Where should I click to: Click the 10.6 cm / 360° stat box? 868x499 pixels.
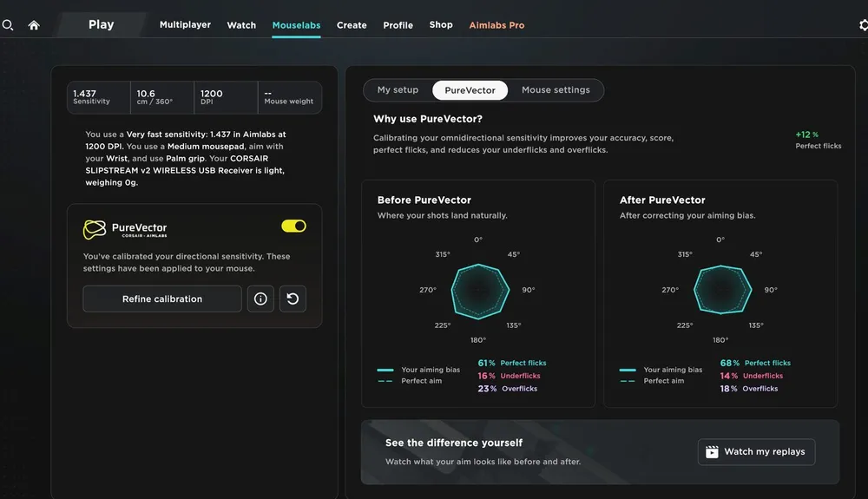(x=162, y=97)
